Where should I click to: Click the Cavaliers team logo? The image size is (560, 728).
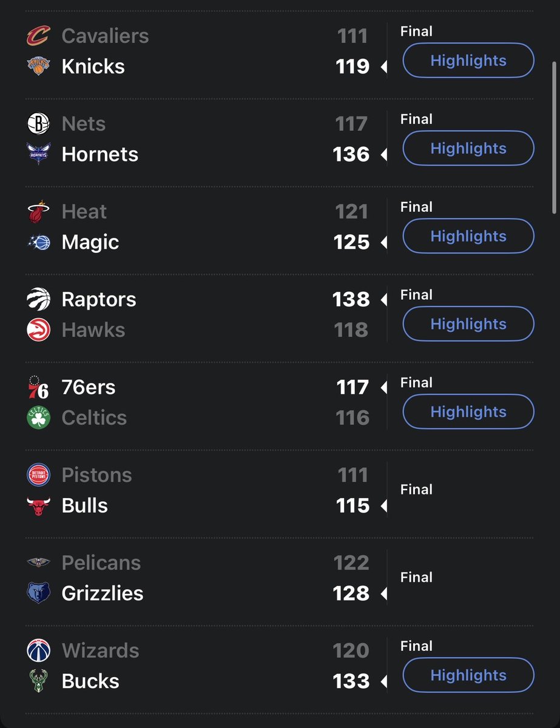pyautogui.click(x=38, y=36)
